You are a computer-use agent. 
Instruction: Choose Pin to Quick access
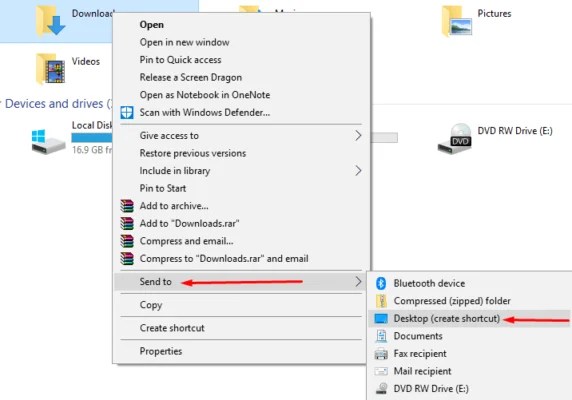tap(241, 60)
